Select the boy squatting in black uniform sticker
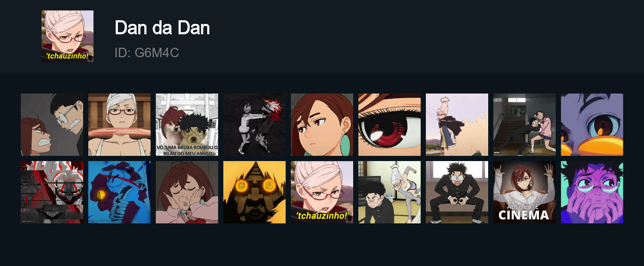The width and height of the screenshot is (644, 266). tap(457, 192)
